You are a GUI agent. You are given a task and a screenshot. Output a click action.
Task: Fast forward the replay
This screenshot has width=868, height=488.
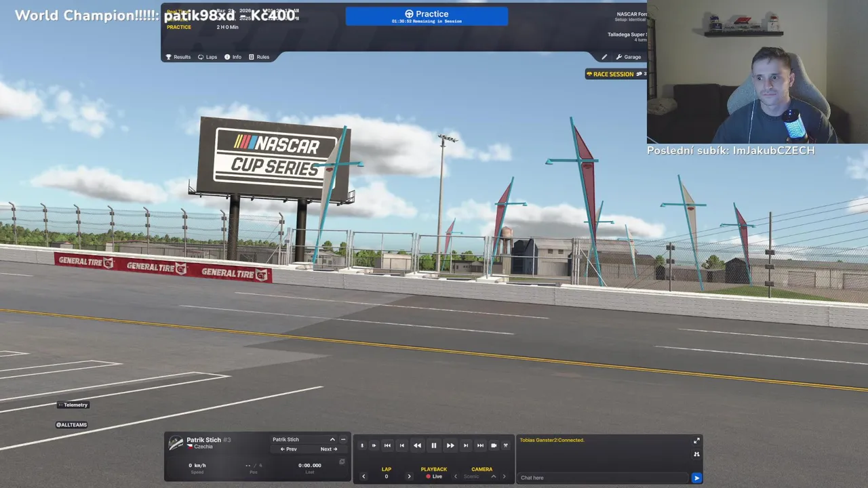pos(450,445)
